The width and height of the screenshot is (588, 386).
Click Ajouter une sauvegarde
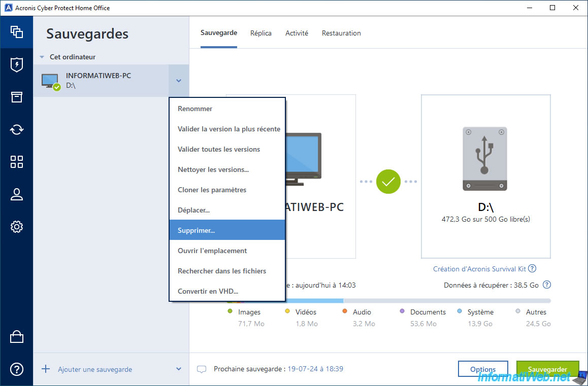(x=95, y=369)
